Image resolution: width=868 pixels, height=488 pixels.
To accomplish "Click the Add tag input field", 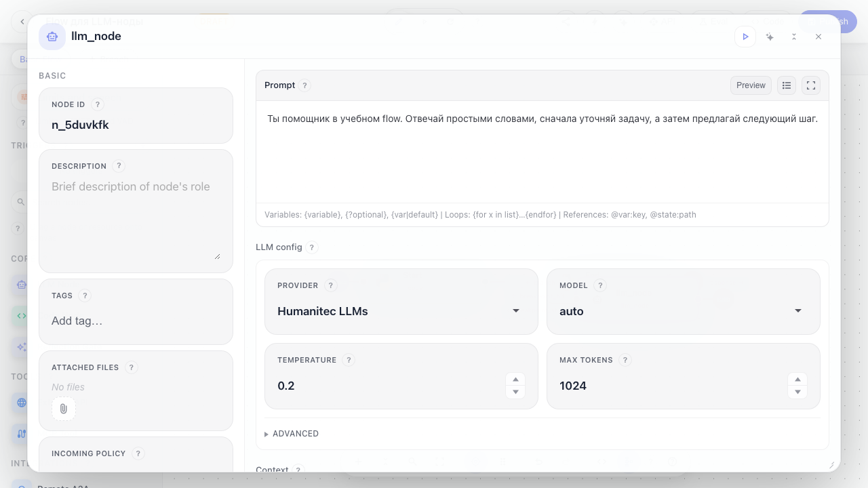I will [136, 321].
